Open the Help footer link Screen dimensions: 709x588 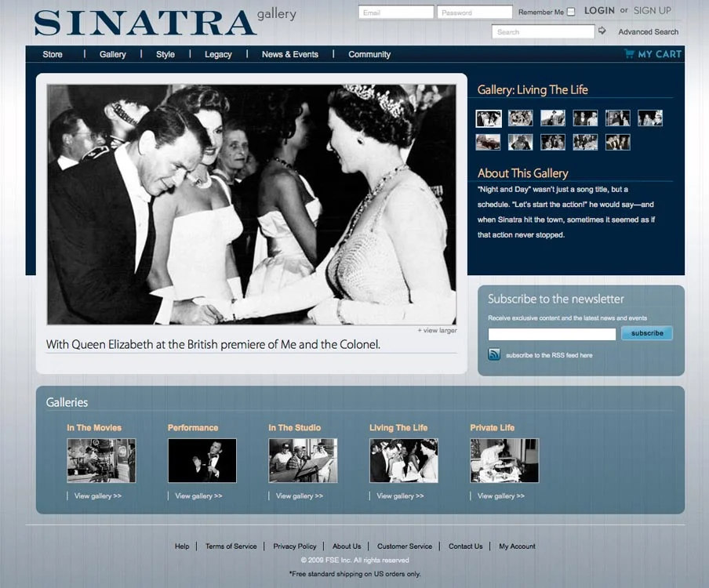[x=182, y=546]
